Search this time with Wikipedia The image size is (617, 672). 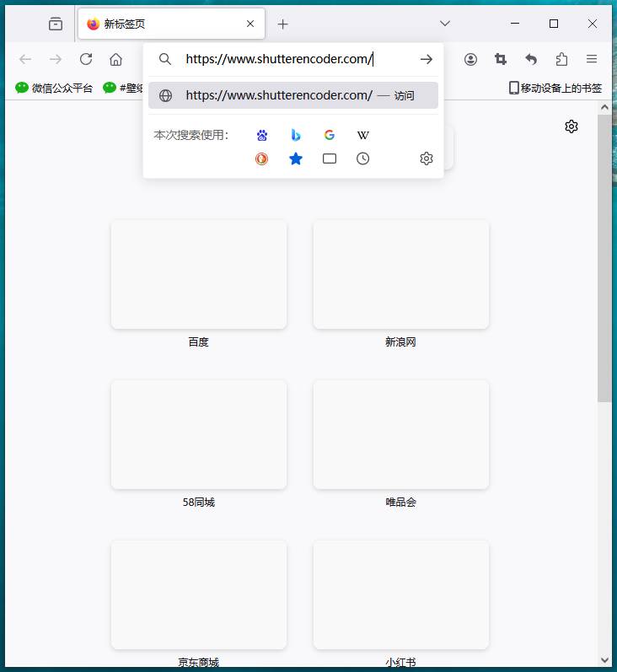(363, 136)
